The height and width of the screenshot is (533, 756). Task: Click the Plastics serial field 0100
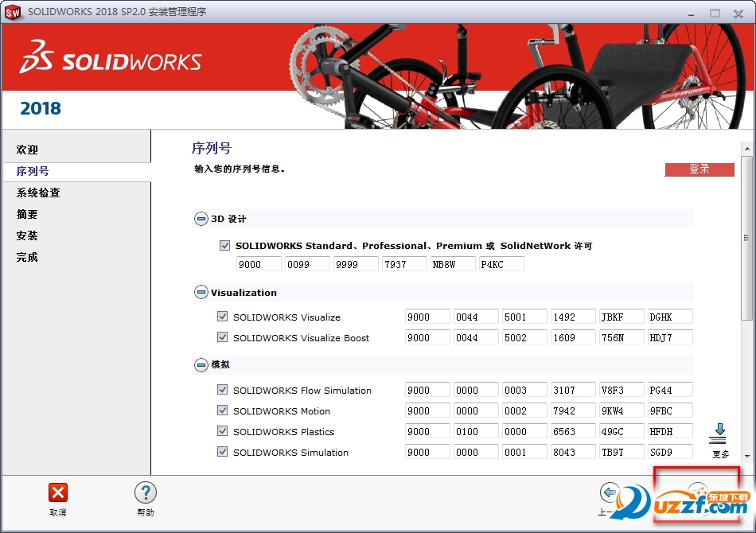(476, 431)
